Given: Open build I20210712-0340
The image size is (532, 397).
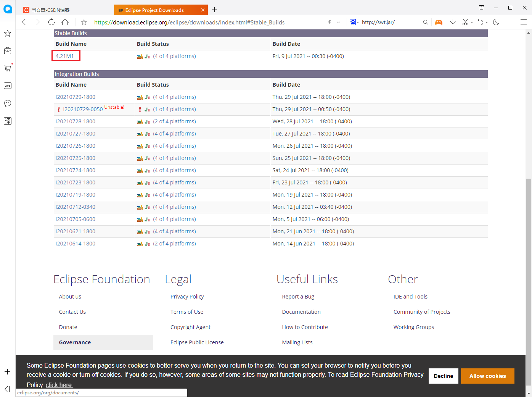Looking at the screenshot, I should (76, 207).
